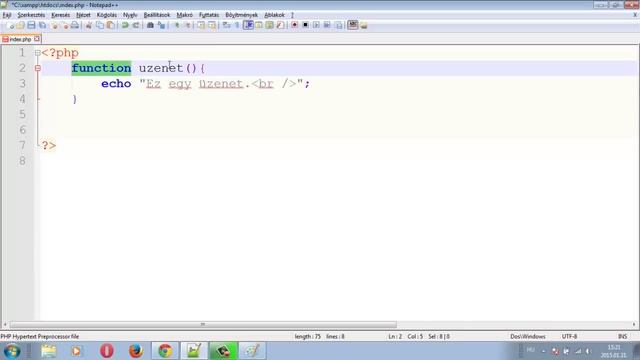
Task: Select the index.php document tab
Action: tap(20, 40)
